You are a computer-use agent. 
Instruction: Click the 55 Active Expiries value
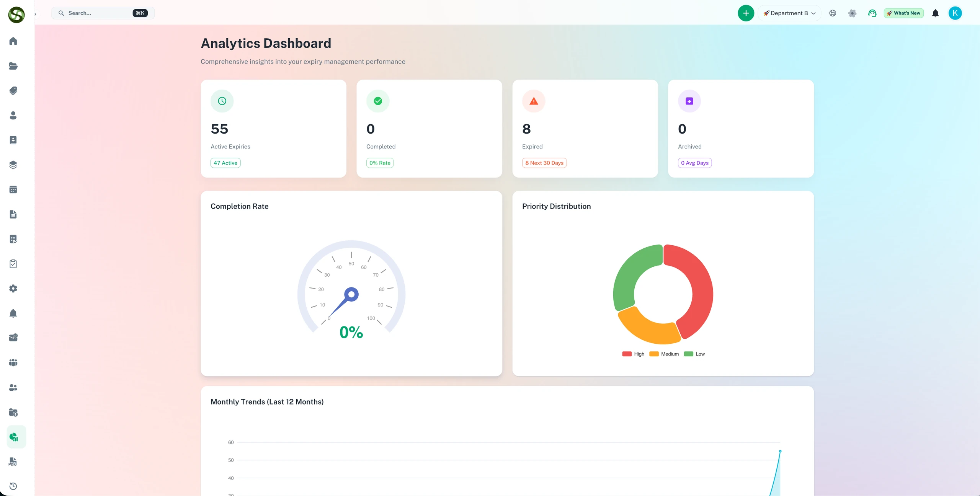[x=219, y=129]
